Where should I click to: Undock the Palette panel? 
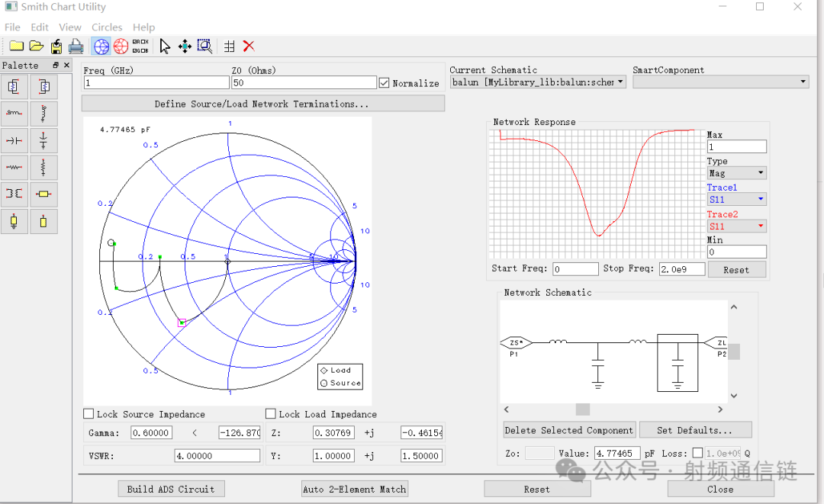(x=56, y=65)
